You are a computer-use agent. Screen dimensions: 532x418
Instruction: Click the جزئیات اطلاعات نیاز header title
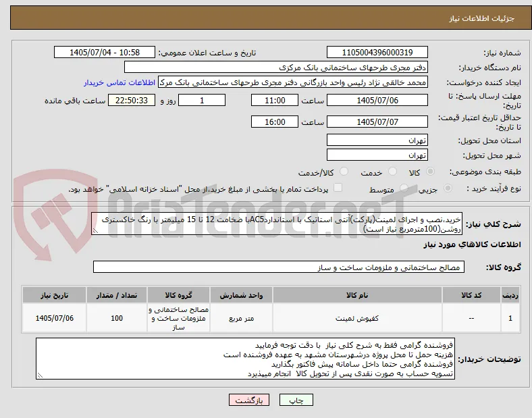pyautogui.click(x=482, y=18)
